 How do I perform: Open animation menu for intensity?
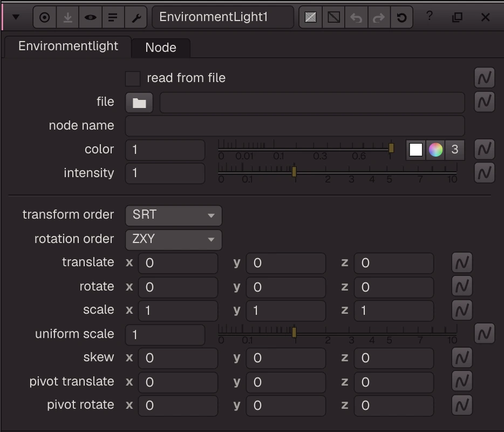click(485, 173)
